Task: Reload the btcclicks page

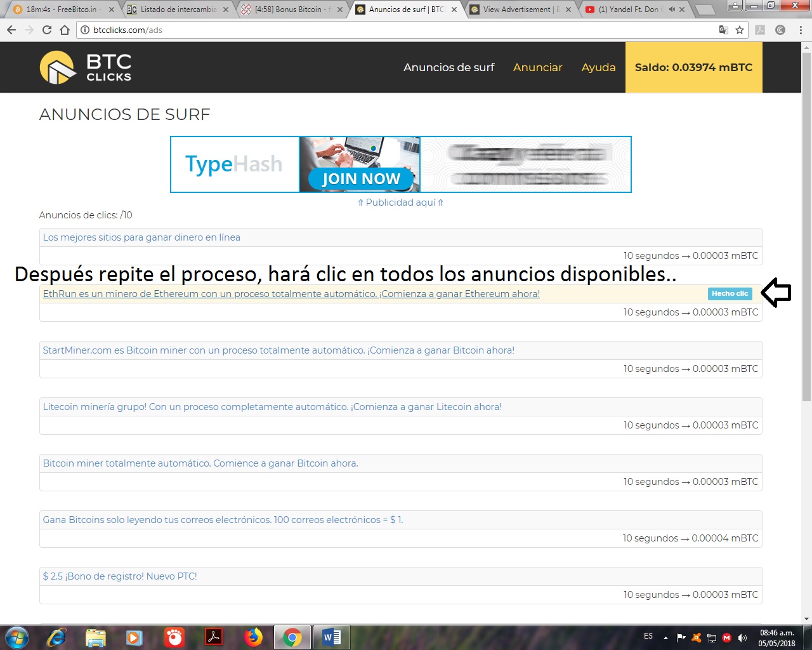Action: pyautogui.click(x=47, y=30)
